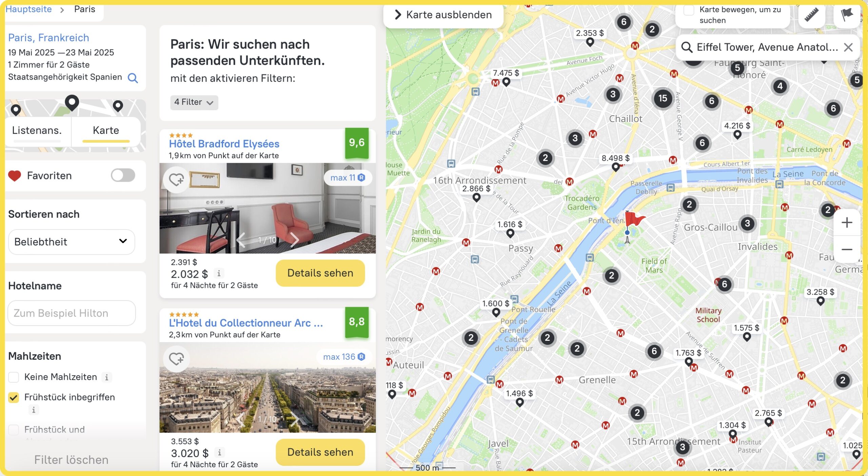Click Details sehen for Hôtel Bradford Elysées

point(320,273)
